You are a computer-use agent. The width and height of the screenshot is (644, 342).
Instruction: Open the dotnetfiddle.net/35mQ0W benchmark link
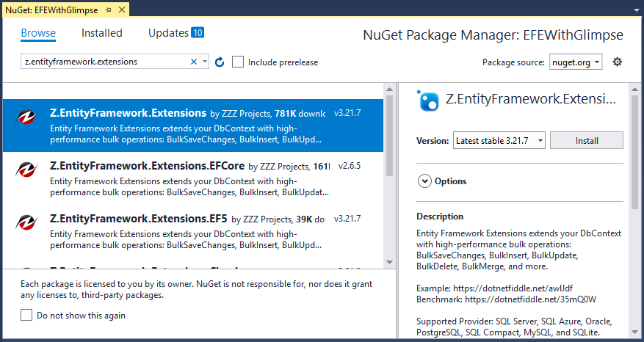pyautogui.click(x=530, y=299)
